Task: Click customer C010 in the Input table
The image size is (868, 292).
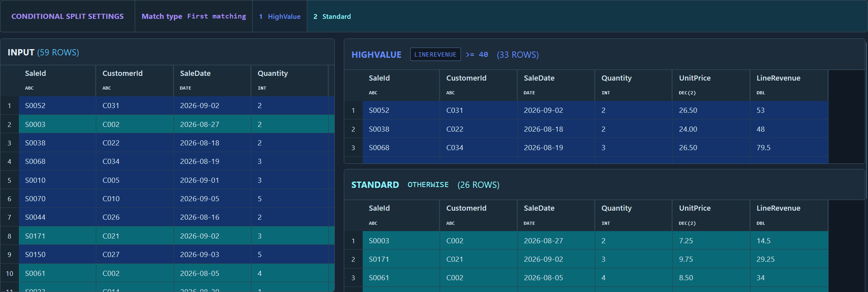Action: coord(135,198)
